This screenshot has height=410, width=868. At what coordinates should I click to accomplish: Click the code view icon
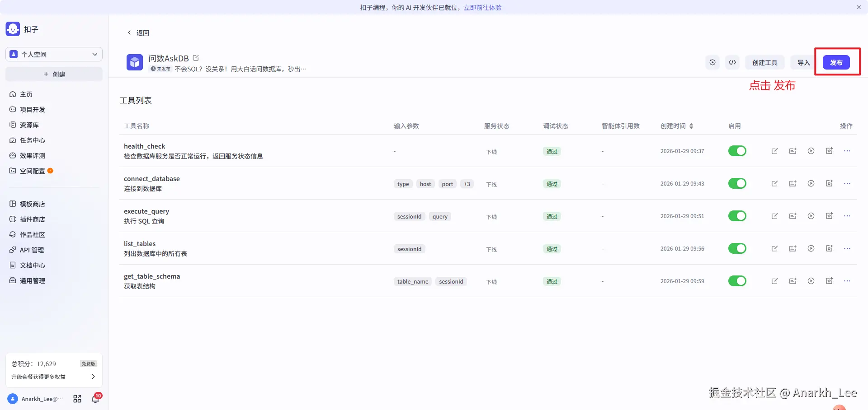pyautogui.click(x=732, y=62)
